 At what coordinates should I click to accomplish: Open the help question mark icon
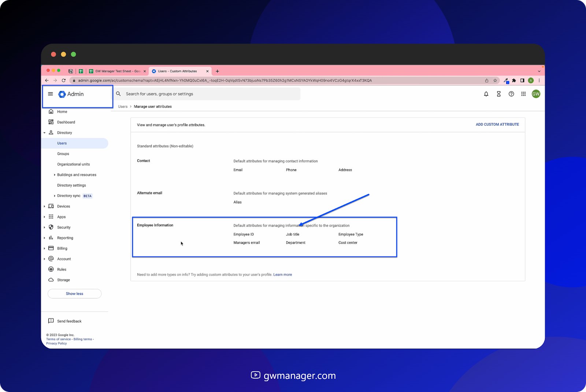tap(511, 94)
